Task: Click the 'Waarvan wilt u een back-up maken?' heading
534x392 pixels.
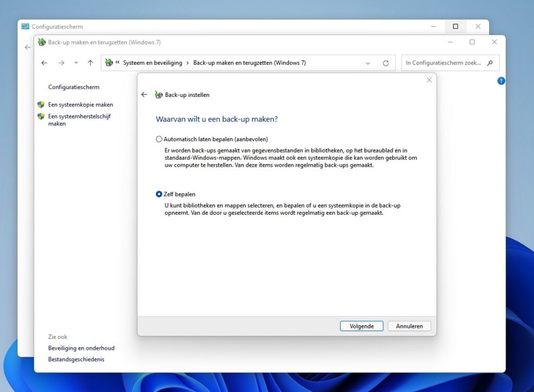Action: (216, 119)
